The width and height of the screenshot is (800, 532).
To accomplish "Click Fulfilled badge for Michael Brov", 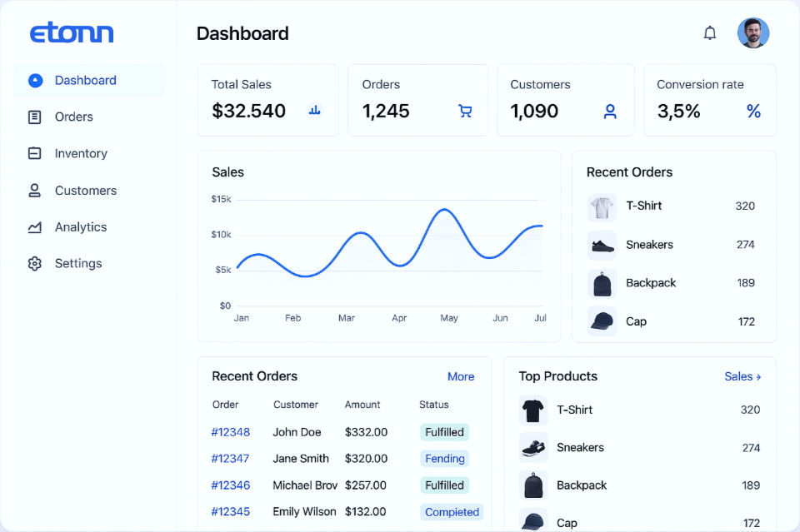I will pos(444,485).
